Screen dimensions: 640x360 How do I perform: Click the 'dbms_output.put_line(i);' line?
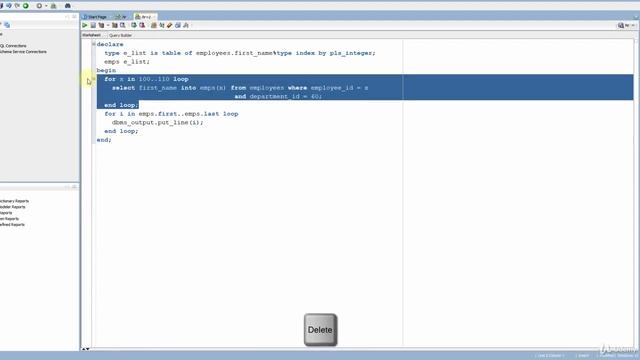click(157, 122)
